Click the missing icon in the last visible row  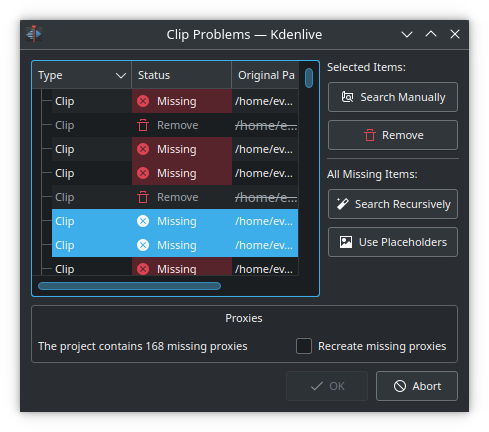pos(143,269)
